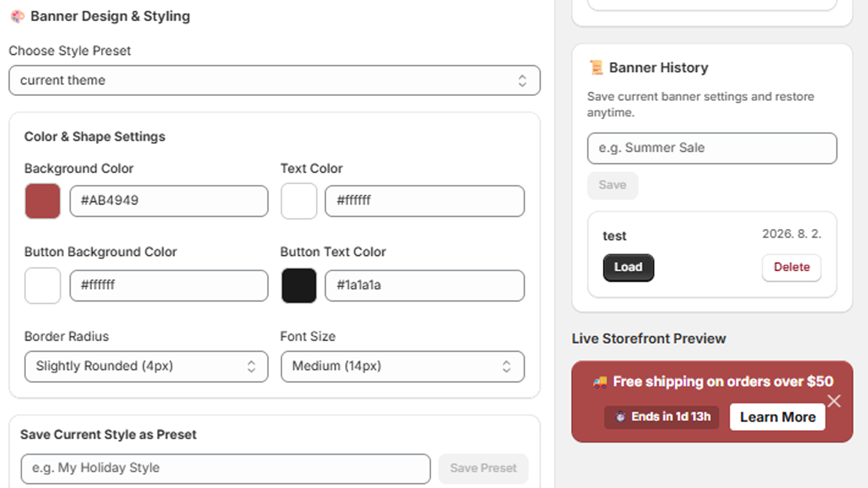Pick the Button Background Color swatch

(42, 286)
